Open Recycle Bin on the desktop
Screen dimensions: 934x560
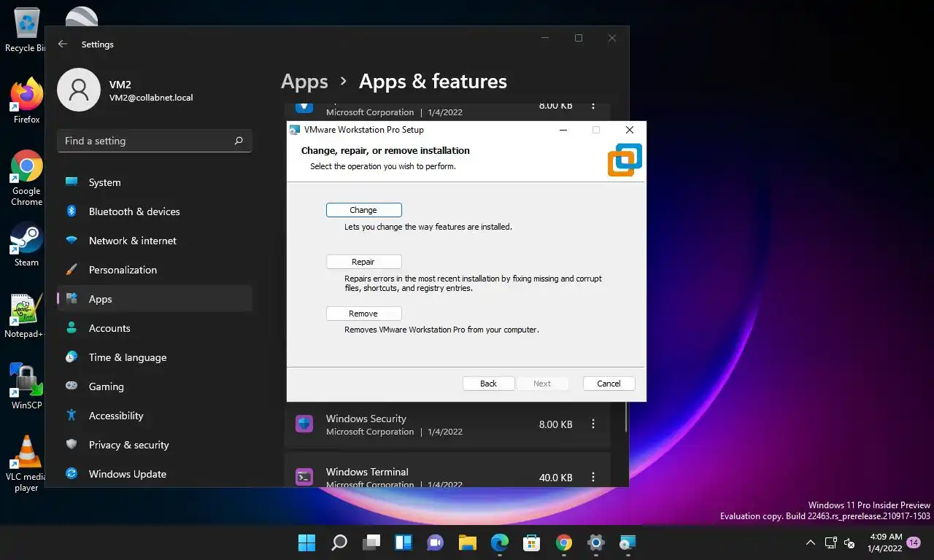[x=25, y=29]
